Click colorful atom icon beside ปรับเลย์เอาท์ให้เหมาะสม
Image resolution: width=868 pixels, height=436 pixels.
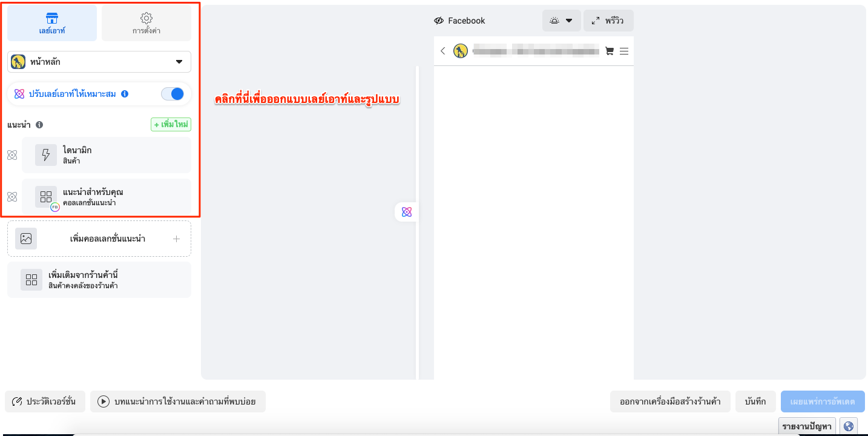click(19, 94)
